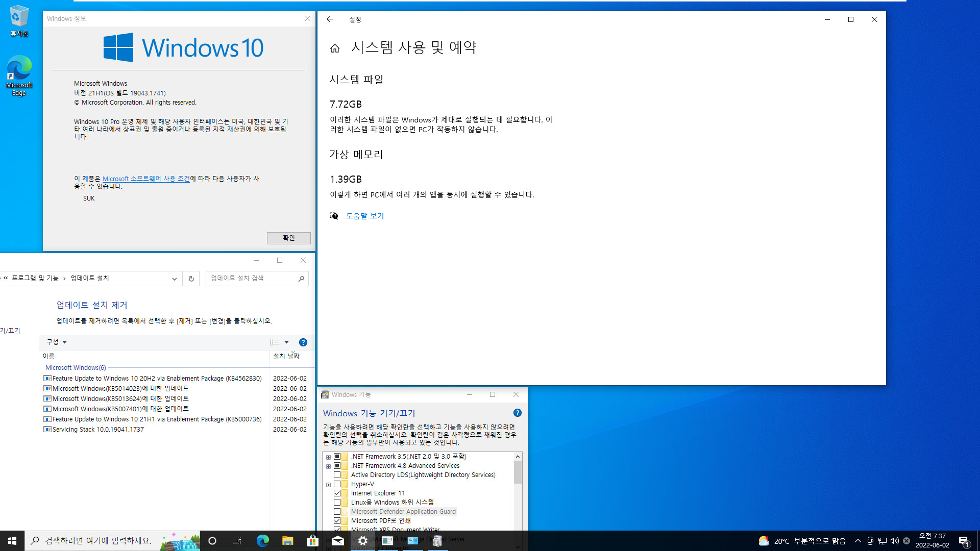Click the back arrow in the Settings window
Viewport: 980px width, 551px height.
pos(330,19)
